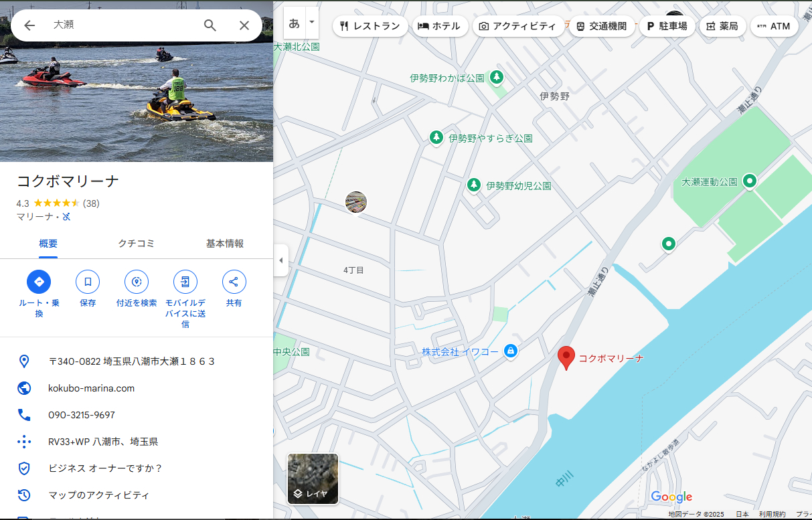The image size is (812, 520).
Task: Click the history clock icon
Action: pos(24,495)
